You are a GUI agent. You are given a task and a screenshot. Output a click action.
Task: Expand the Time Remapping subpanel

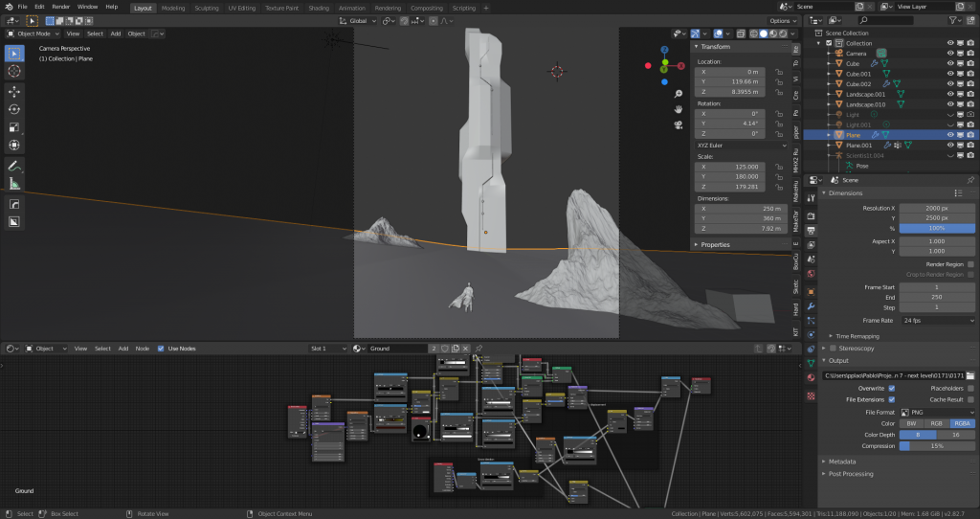857,336
